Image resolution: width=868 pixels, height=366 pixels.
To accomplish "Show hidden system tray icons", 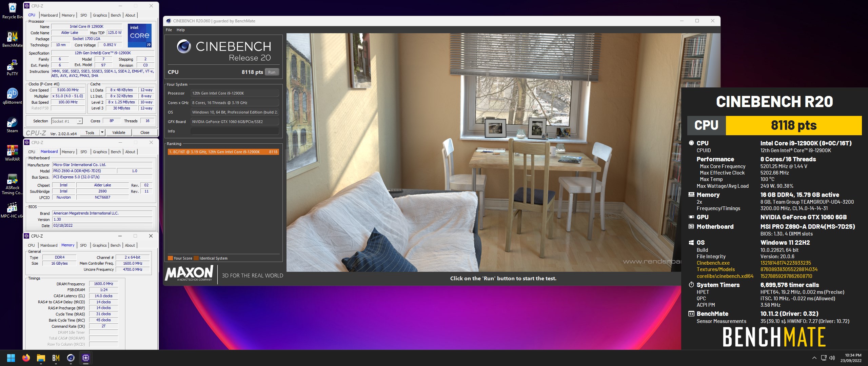I will click(x=814, y=358).
